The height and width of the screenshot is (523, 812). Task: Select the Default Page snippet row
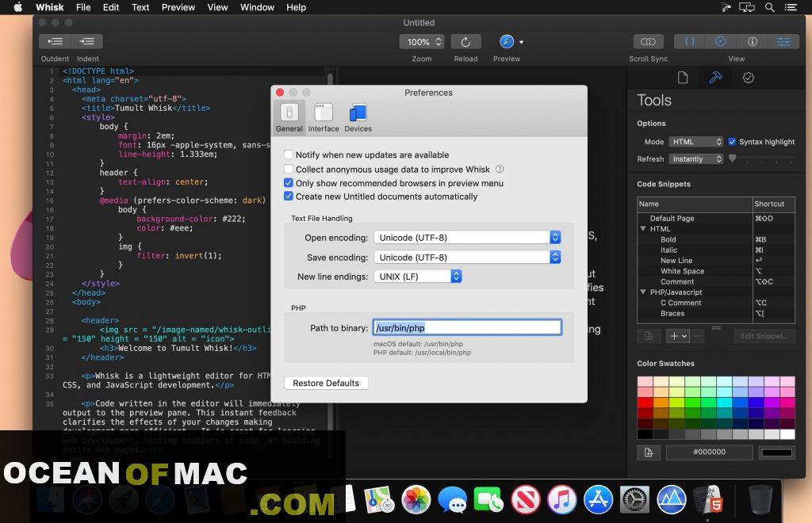pos(716,218)
